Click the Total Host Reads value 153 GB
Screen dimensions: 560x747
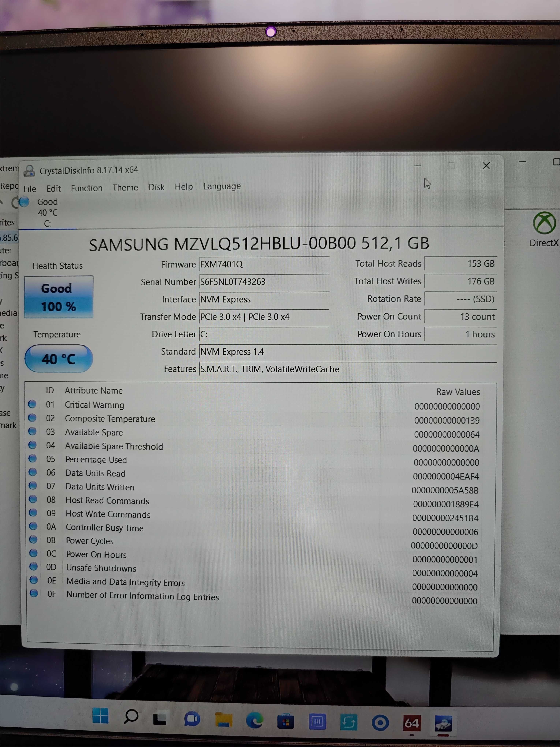460,264
